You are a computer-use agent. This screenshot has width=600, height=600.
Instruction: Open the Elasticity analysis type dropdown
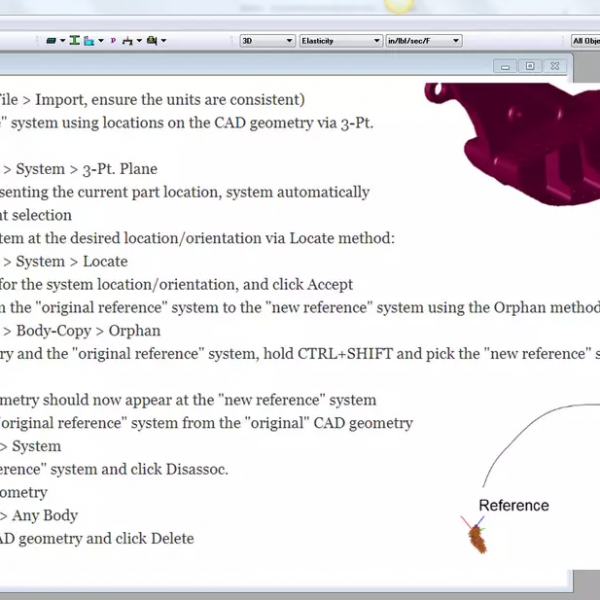(341, 41)
